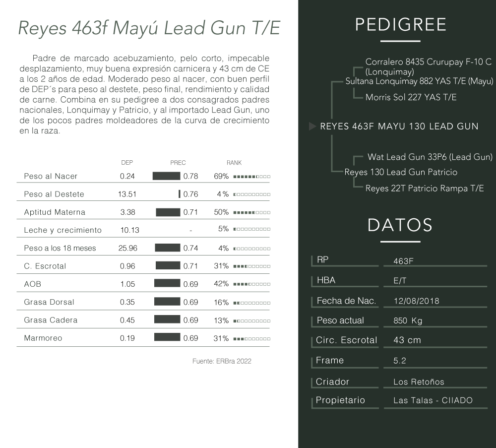
Task: Click the Criador value Los Retoños
Action: point(419,382)
